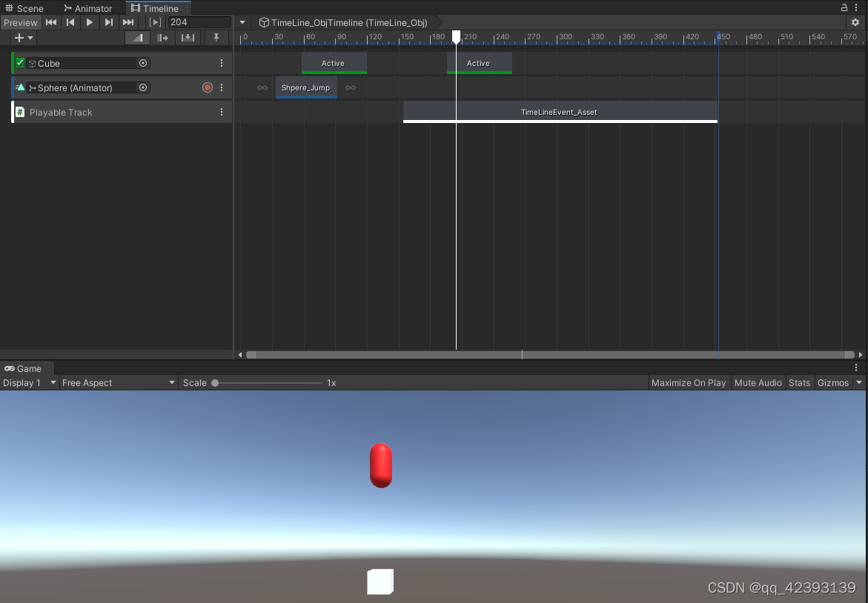Select the Ripple edit mode icon
This screenshot has width=868, height=603.
coord(162,38)
